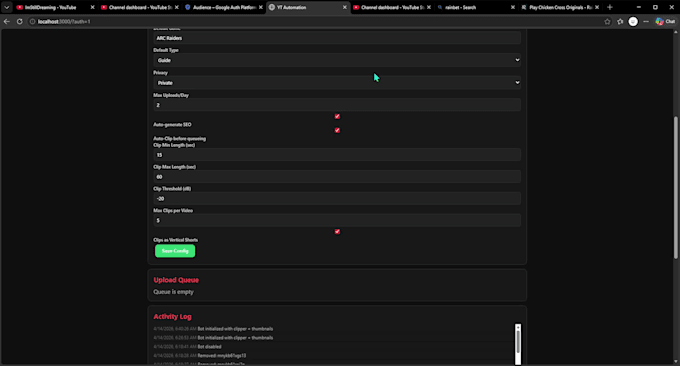Select the 6:18:28 AM 'Removed' log entry
Screen dimensions: 680x366
199,356
